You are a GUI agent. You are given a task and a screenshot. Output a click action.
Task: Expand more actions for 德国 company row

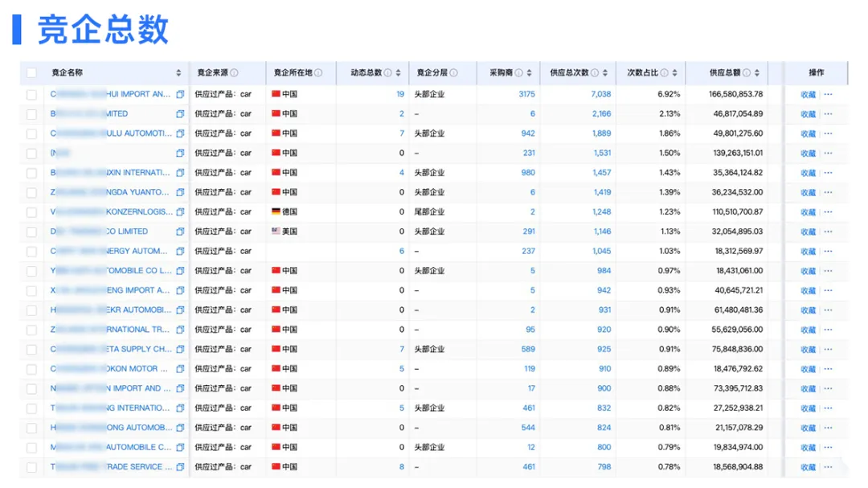828,212
